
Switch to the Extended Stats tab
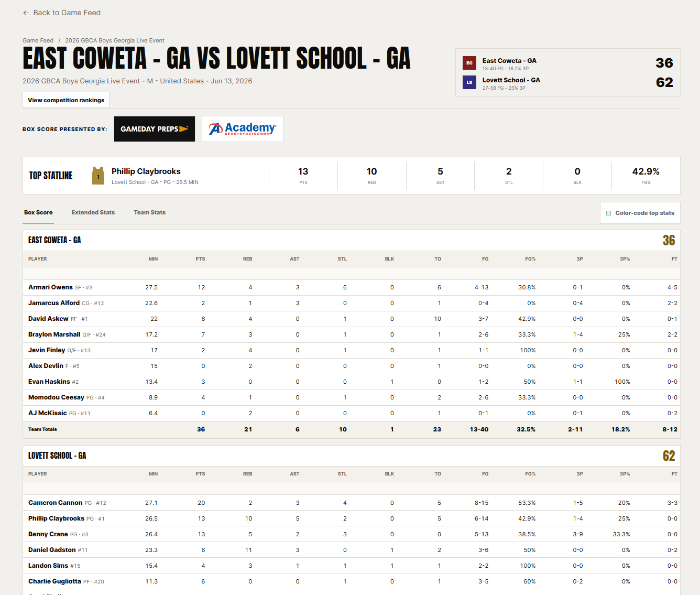tap(93, 212)
